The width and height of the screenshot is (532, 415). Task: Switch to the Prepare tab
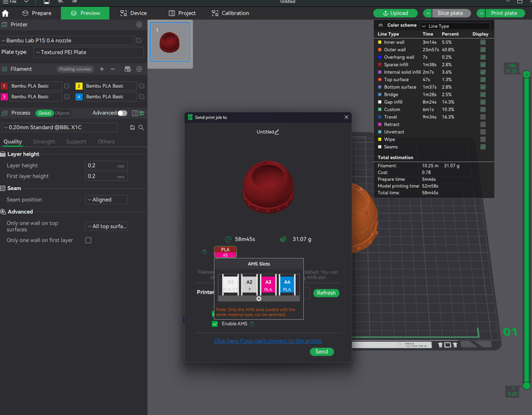[x=37, y=13]
